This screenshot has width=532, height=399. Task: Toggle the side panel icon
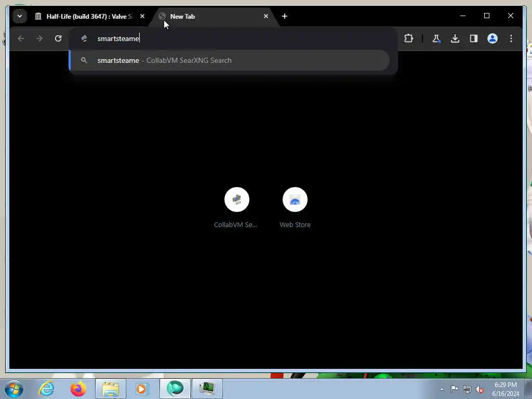coord(474,38)
